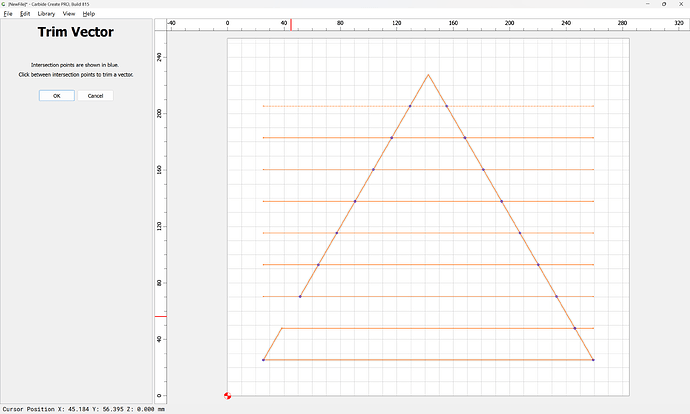The image size is (690, 414).
Task: Click 'Intersection points are shown in blue.' text
Action: [75, 65]
